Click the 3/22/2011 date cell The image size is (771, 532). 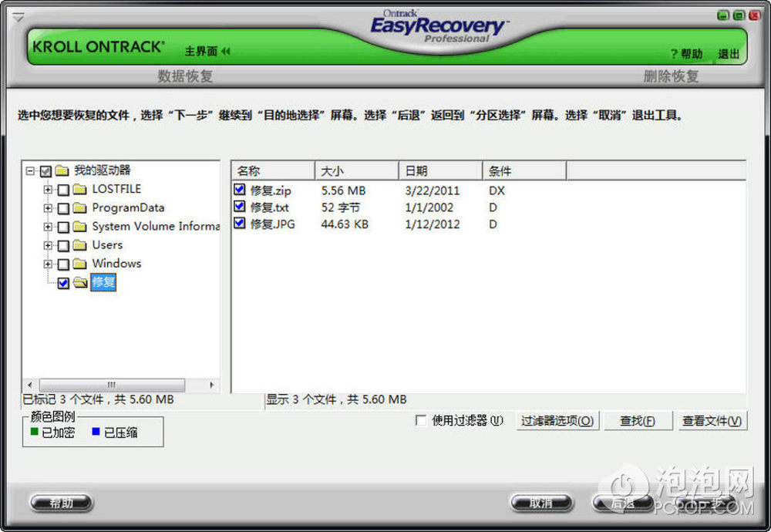(x=433, y=190)
